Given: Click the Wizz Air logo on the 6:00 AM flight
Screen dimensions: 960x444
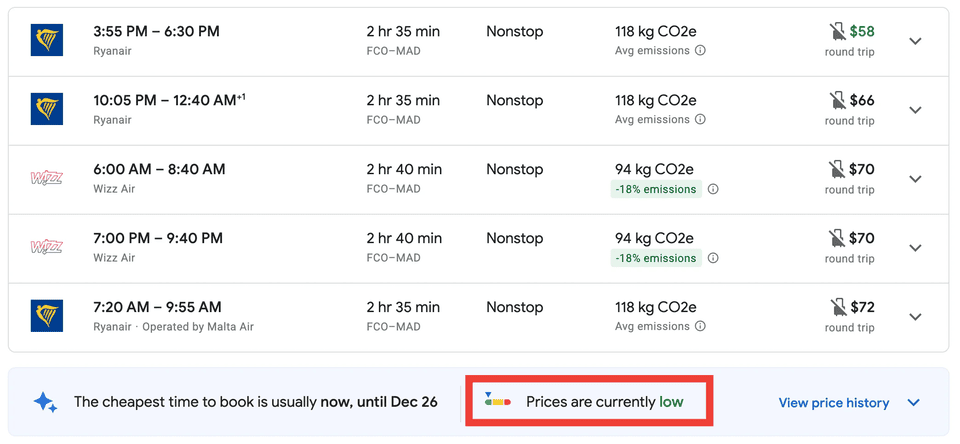Looking at the screenshot, I should (x=46, y=178).
